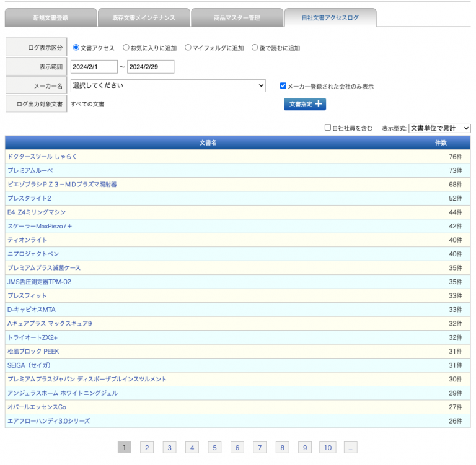The height and width of the screenshot is (465, 476).
Task: Open the プレミアムルーペ document link
Action: 30,170
